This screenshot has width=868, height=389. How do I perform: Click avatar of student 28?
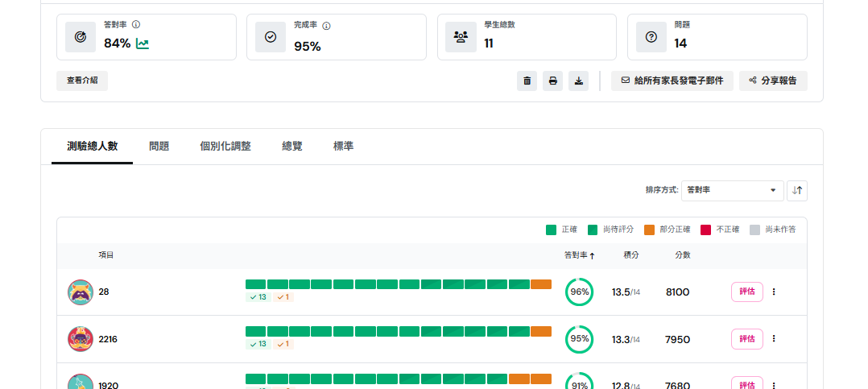(81, 292)
